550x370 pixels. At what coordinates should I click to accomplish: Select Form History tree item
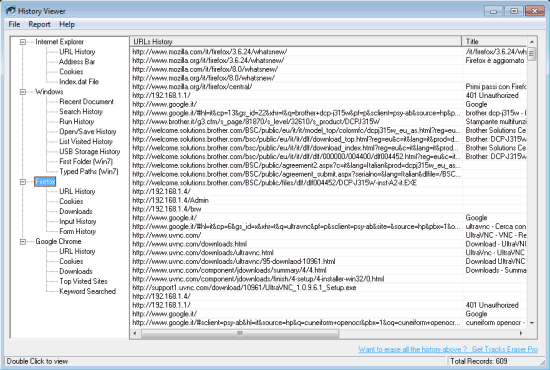[78, 231]
